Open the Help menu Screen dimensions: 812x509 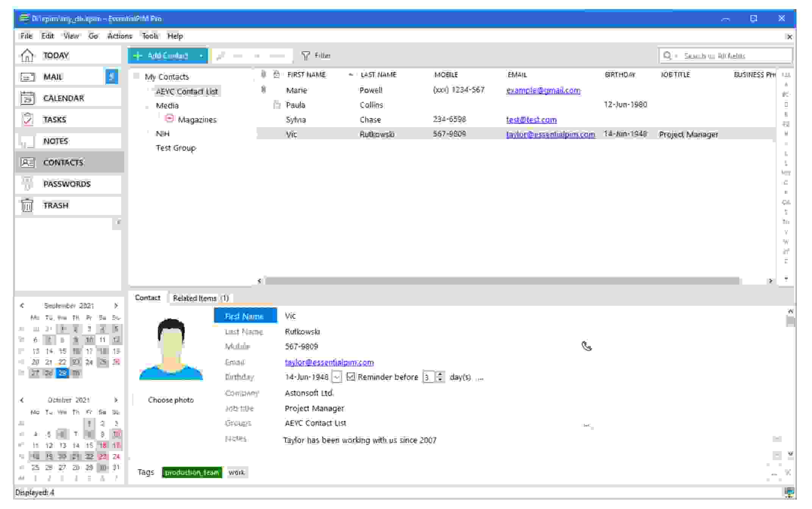[175, 36]
